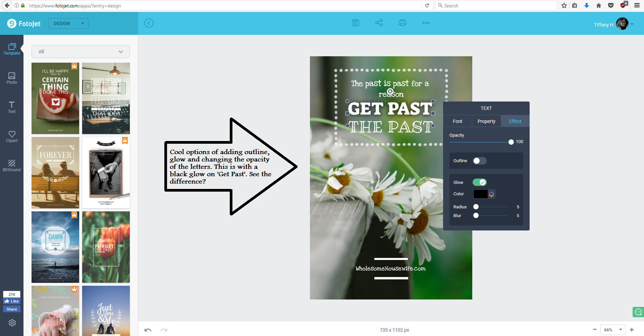Navigate back in the browser
644x336 pixels.
point(7,5)
